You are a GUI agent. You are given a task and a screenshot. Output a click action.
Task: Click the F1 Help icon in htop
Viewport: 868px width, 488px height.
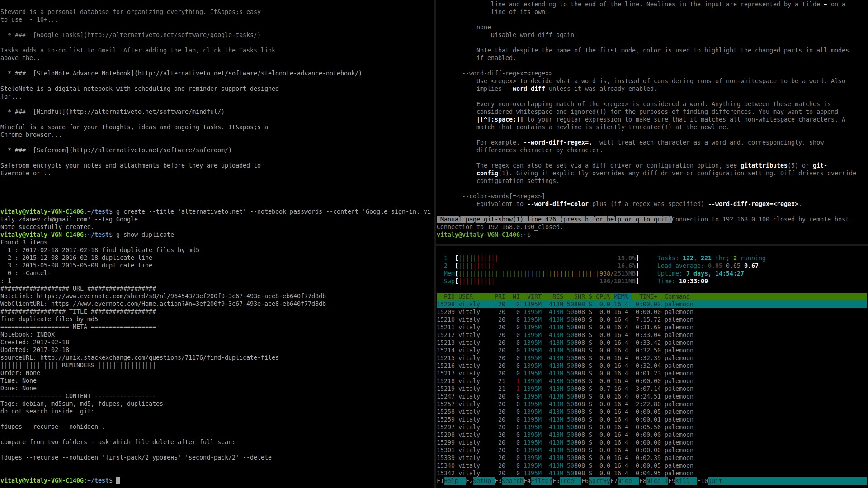(x=450, y=481)
